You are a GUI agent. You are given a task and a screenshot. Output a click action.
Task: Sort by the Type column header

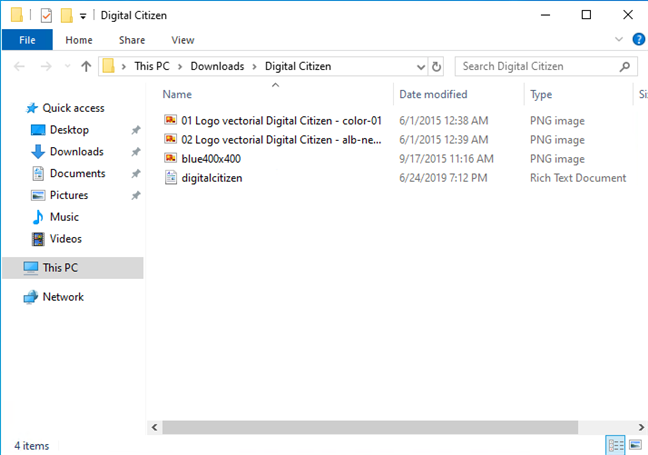(x=541, y=95)
